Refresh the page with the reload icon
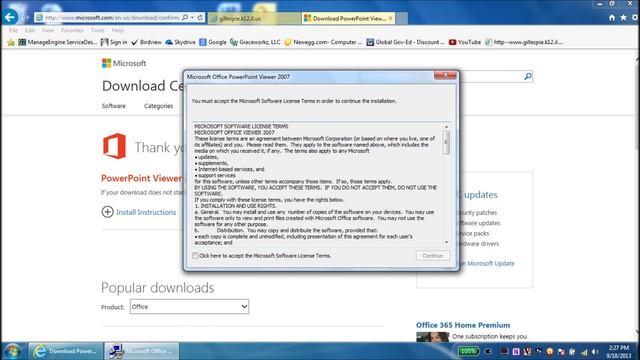The height and width of the screenshot is (360, 640). (x=200, y=18)
